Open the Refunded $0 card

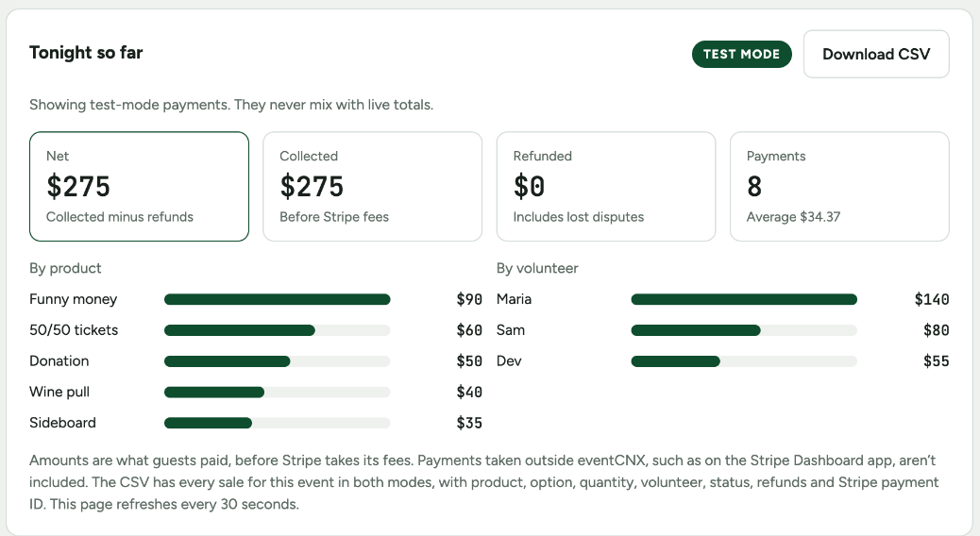click(x=606, y=186)
